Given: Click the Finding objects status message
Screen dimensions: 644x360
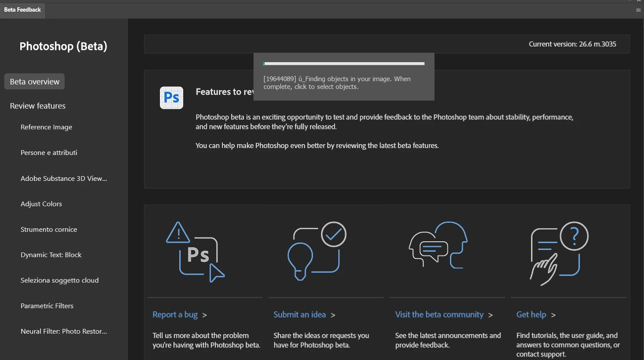Looking at the screenshot, I should click(337, 83).
